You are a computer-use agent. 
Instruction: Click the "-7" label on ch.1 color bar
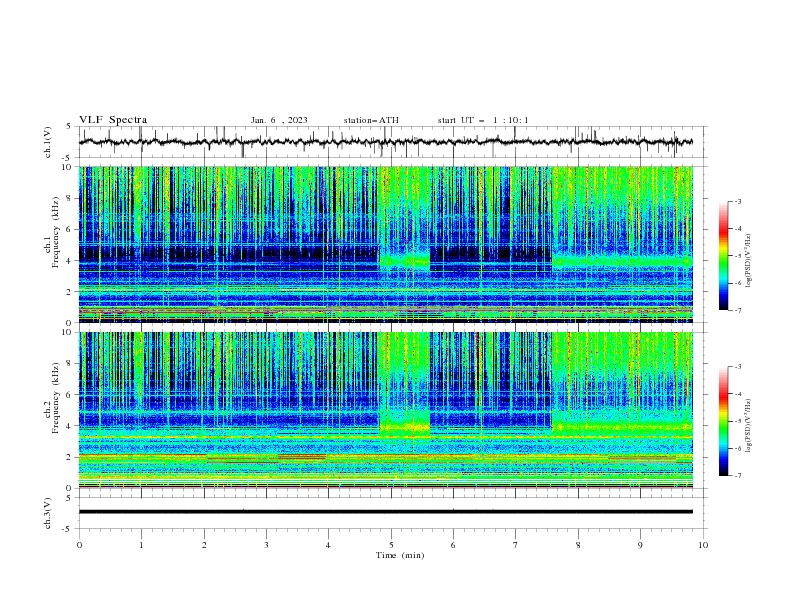737,310
